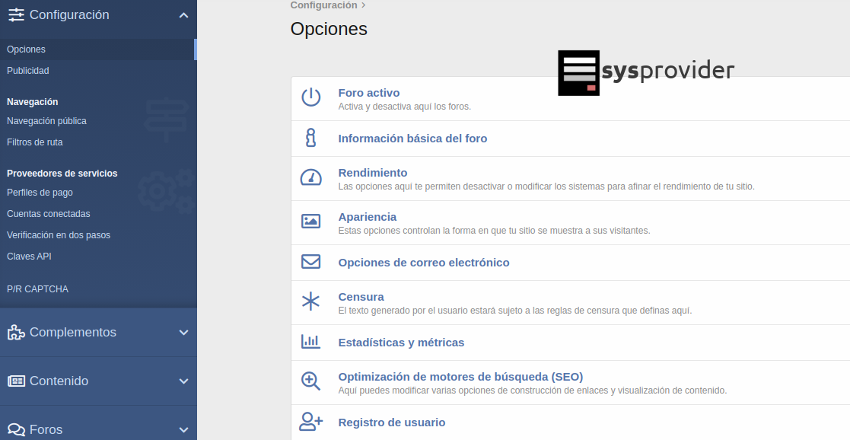Go to Navegación pública
The width and height of the screenshot is (850, 440).
(x=47, y=121)
